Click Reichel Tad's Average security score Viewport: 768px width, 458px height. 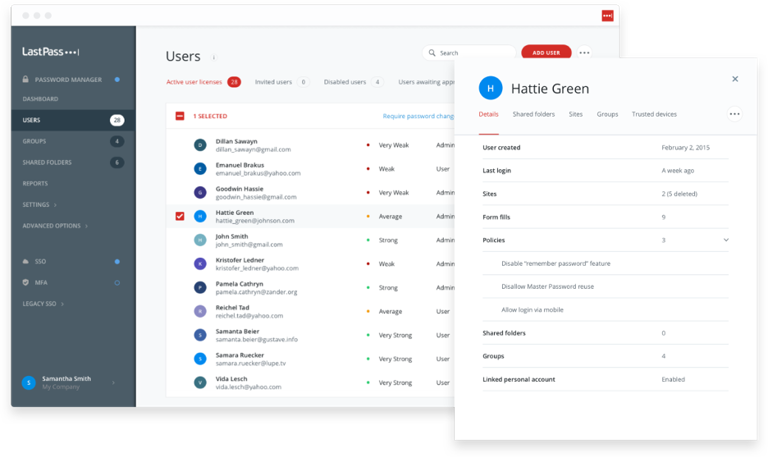pyautogui.click(x=390, y=312)
